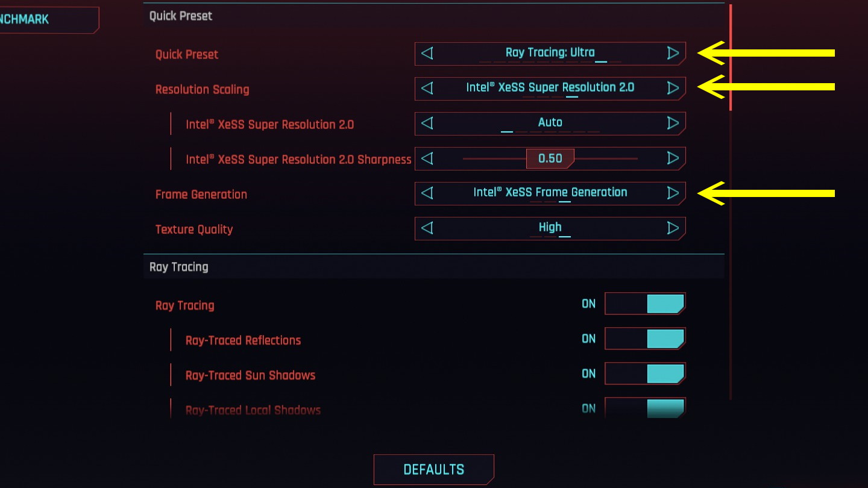Click the red vertical scrollbar thumb
This screenshot has width=868, height=488.
tap(731, 58)
